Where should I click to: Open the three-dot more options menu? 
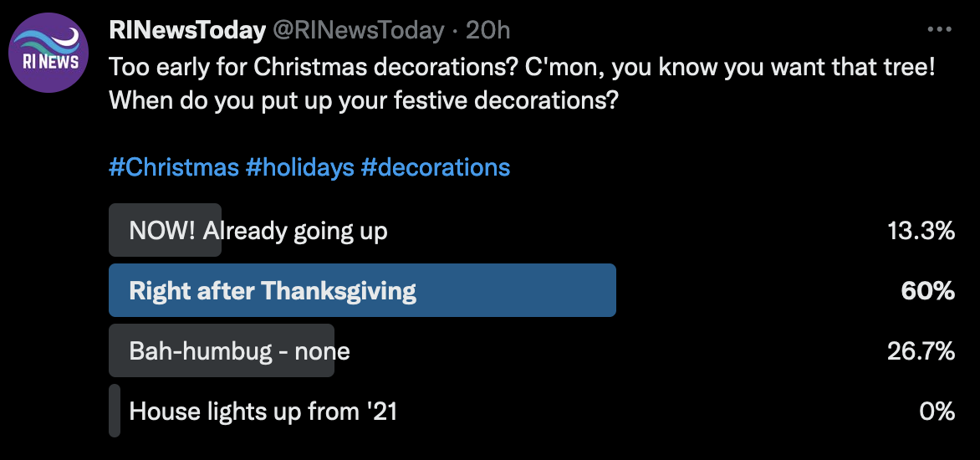click(x=941, y=30)
